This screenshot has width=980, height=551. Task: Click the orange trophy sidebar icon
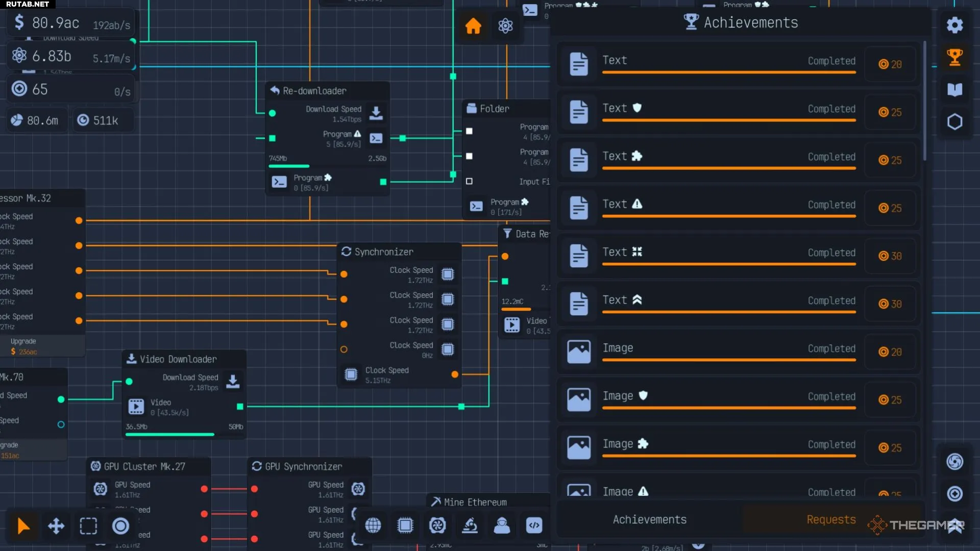[954, 57]
